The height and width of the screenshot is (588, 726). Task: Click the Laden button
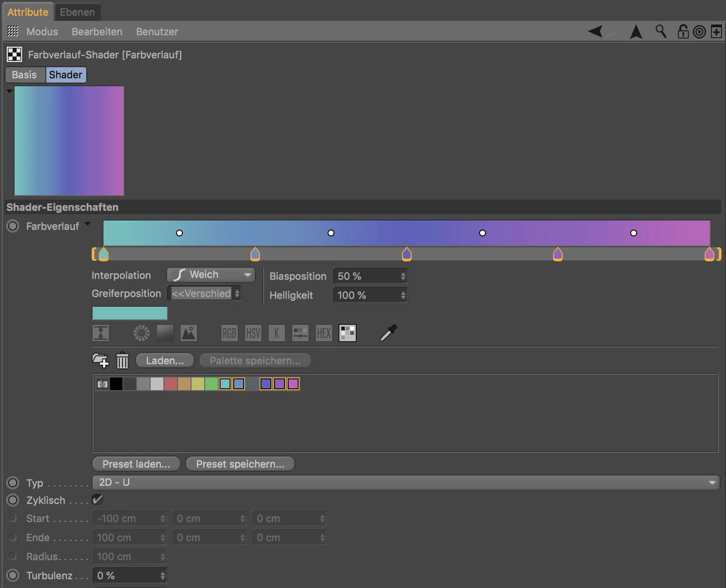(x=165, y=360)
